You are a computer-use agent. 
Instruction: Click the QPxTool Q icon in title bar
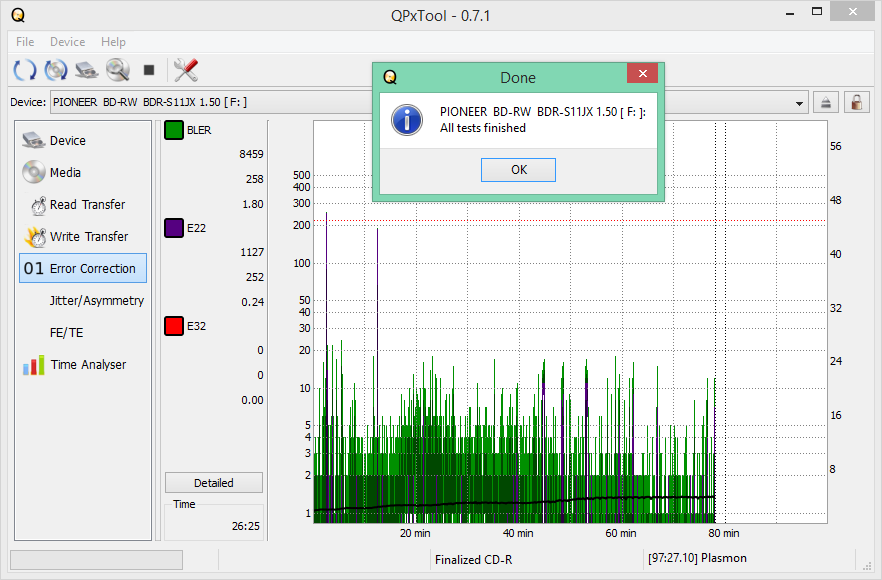[x=18, y=15]
